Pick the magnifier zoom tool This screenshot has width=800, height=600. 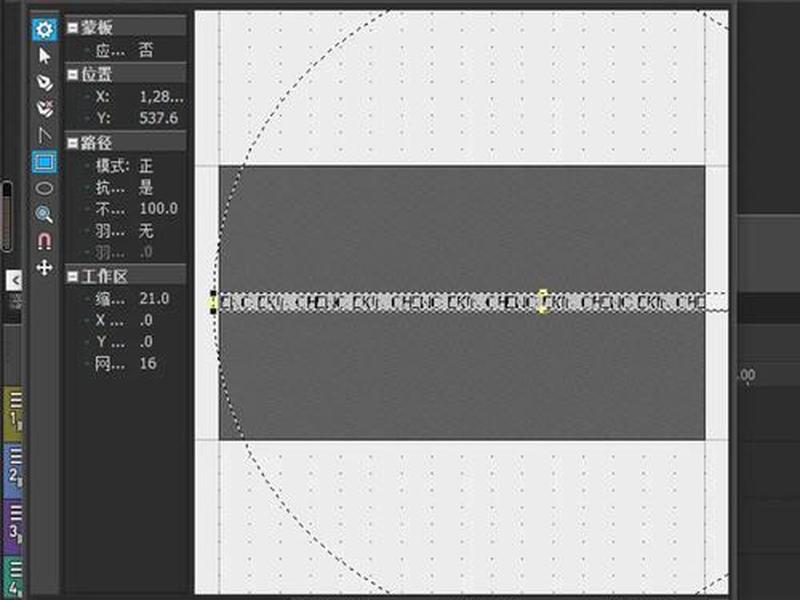(x=44, y=214)
